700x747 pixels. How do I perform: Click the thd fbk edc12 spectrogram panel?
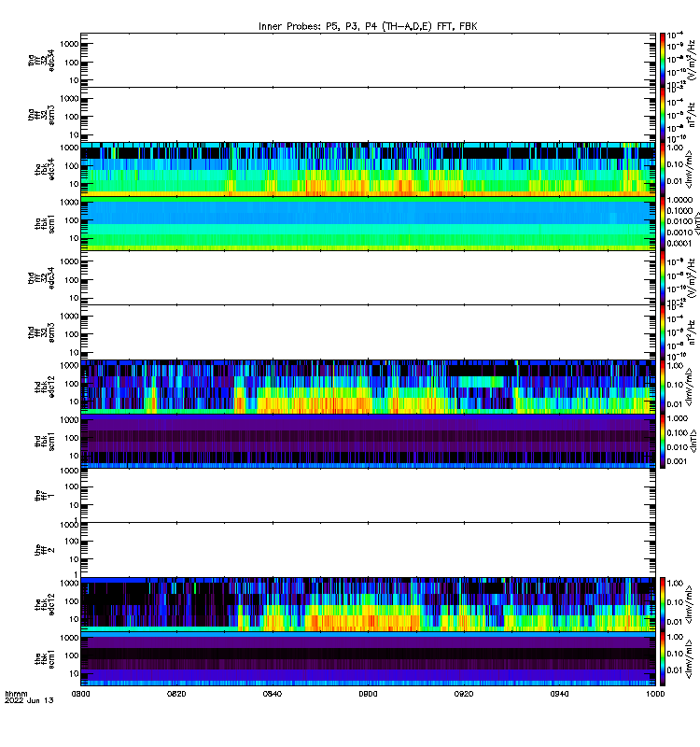(368, 387)
